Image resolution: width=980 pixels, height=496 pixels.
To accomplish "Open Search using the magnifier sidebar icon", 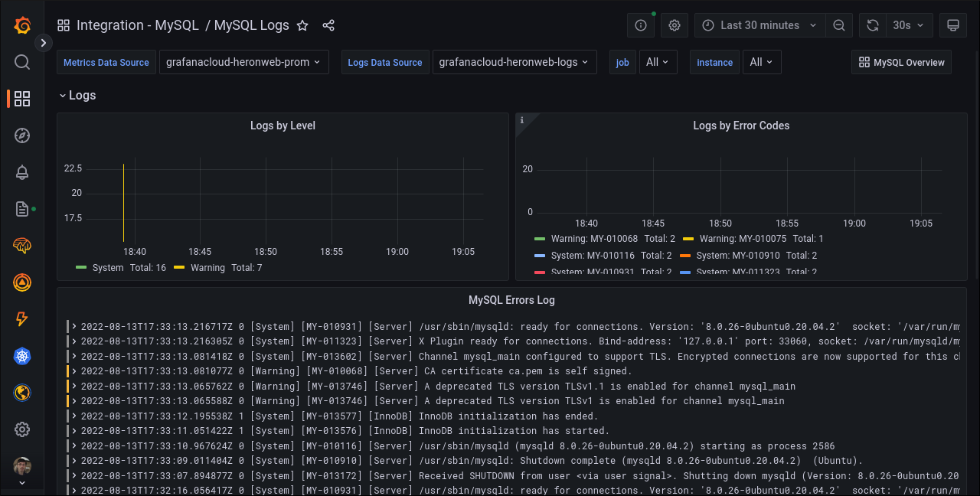I will pos(22,62).
